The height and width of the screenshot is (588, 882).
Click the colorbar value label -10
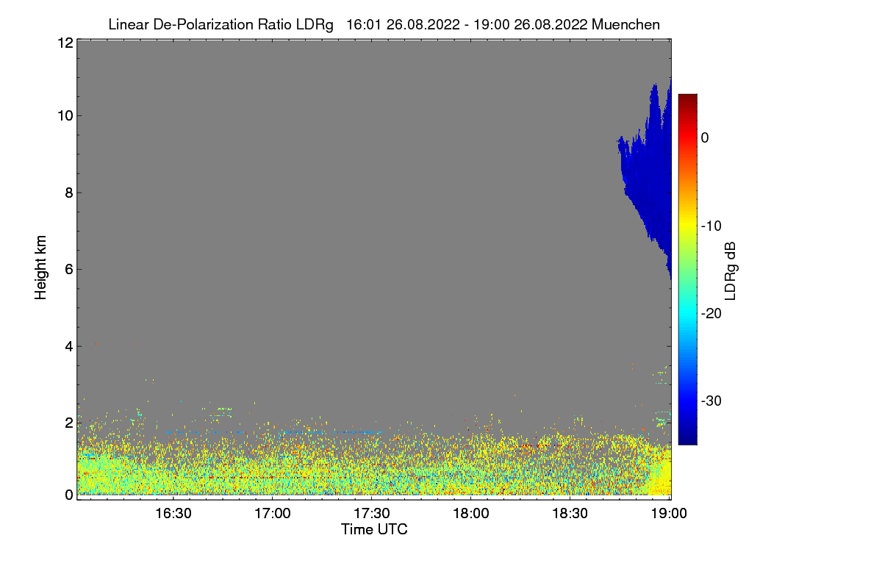click(713, 226)
